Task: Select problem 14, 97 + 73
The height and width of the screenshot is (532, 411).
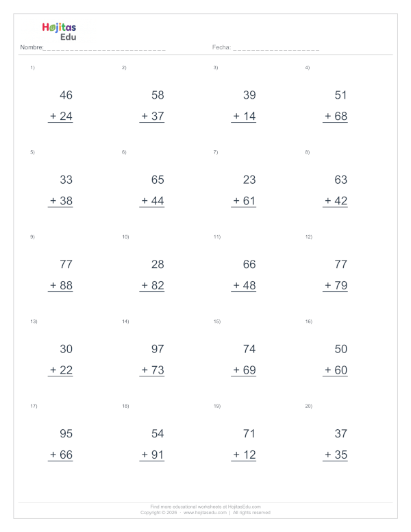Action: click(152, 359)
